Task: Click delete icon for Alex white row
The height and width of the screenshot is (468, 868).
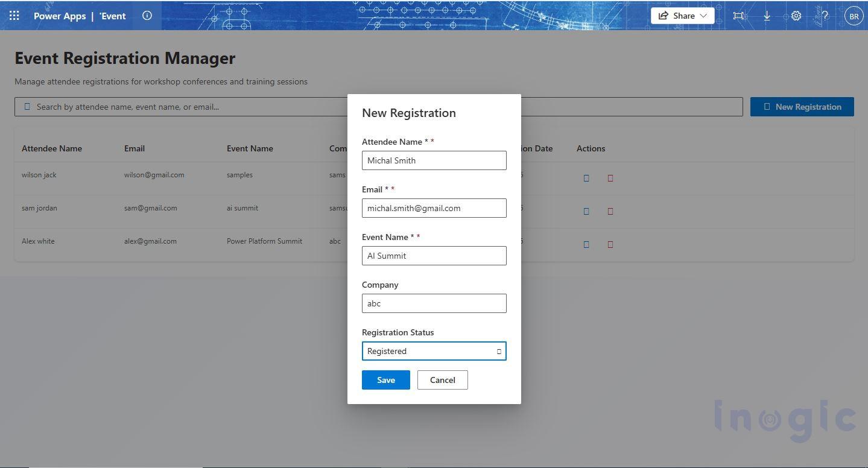Action: point(610,244)
